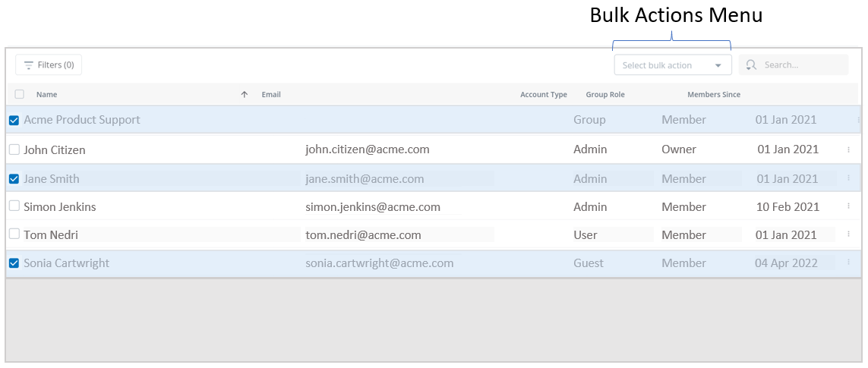
Task: Open the three-dot menu for Jane Smith
Action: tap(848, 178)
